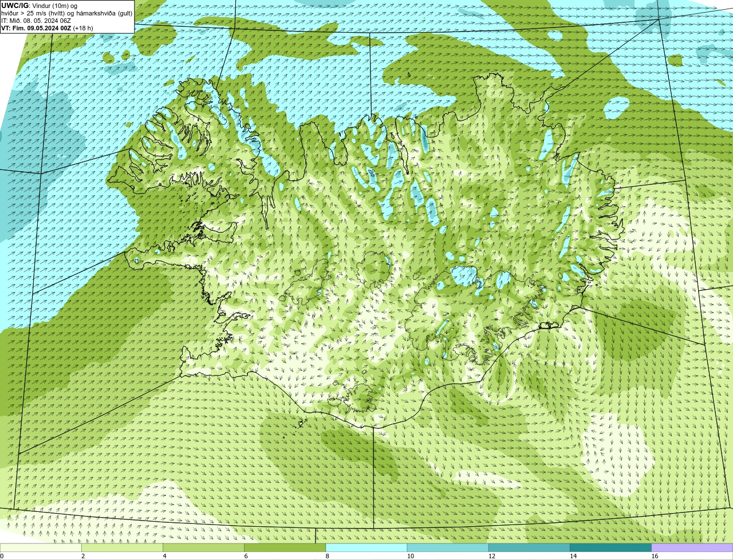
Task: Click the '10' tick label on scale
Action: (410, 556)
